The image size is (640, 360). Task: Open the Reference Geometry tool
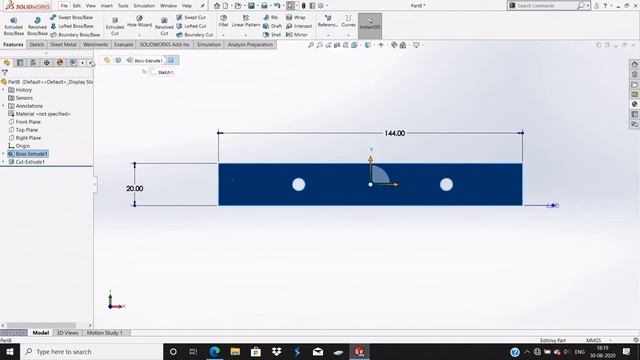[x=328, y=21]
